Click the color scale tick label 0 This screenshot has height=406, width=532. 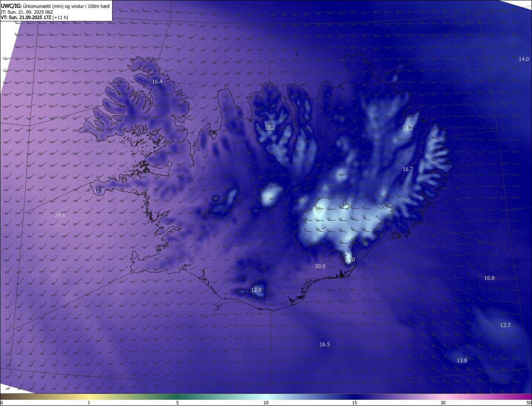[2, 403]
